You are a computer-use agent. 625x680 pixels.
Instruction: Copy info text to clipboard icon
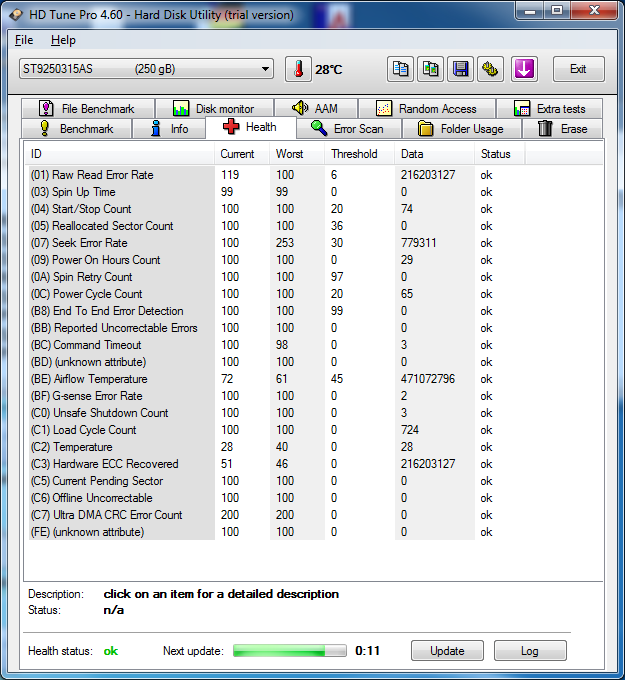pyautogui.click(x=400, y=69)
